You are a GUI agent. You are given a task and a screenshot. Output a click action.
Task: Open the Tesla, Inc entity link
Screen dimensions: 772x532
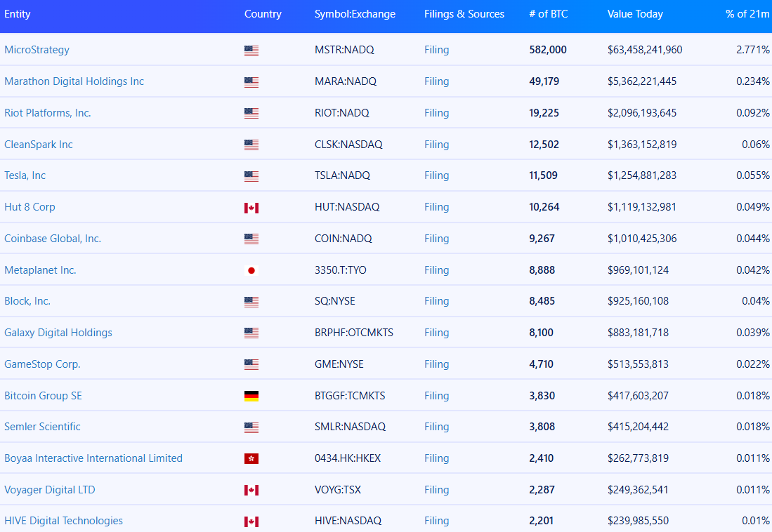[25, 175]
